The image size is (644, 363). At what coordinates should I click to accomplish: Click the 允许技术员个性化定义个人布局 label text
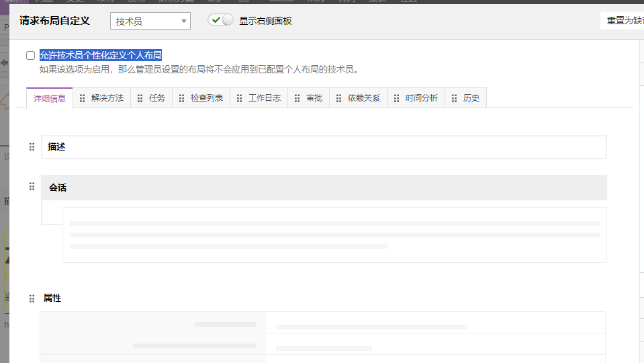(101, 56)
